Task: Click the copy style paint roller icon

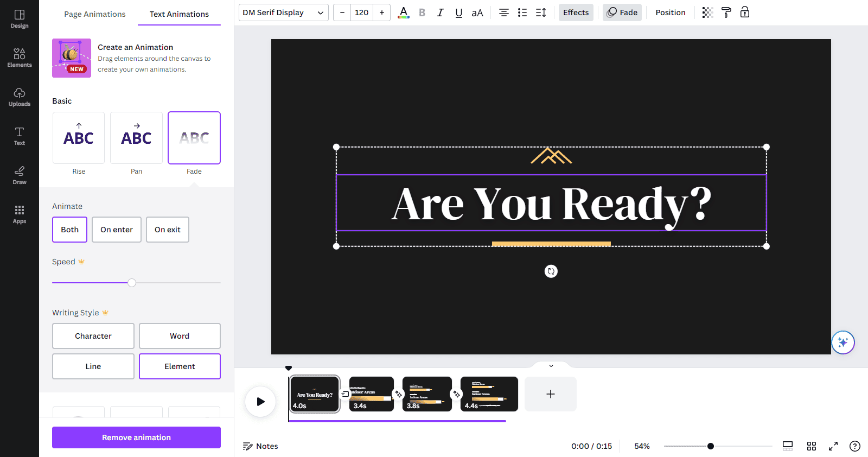Action: coord(726,12)
